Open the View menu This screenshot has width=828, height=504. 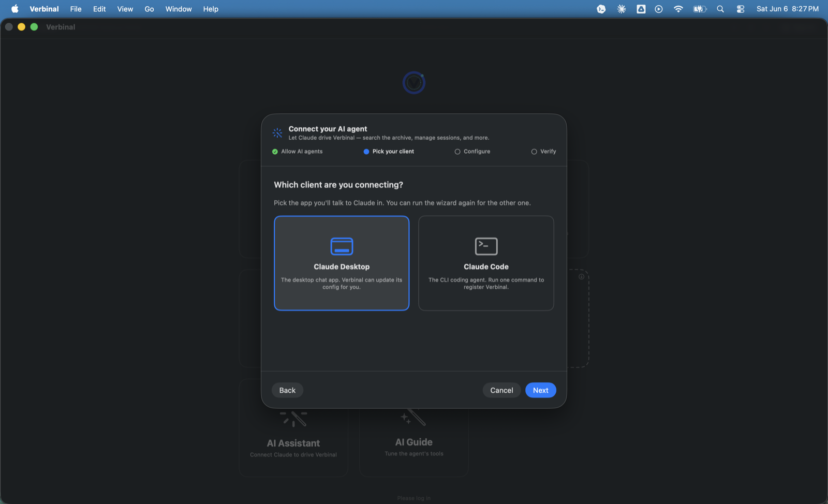125,9
